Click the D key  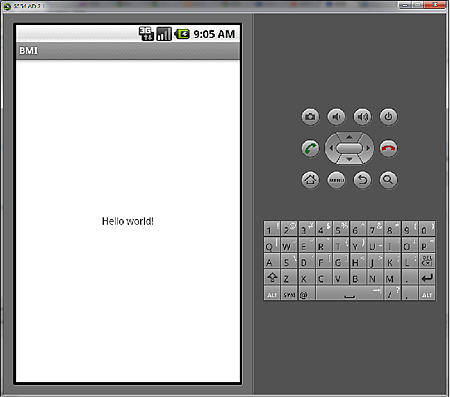point(307,261)
